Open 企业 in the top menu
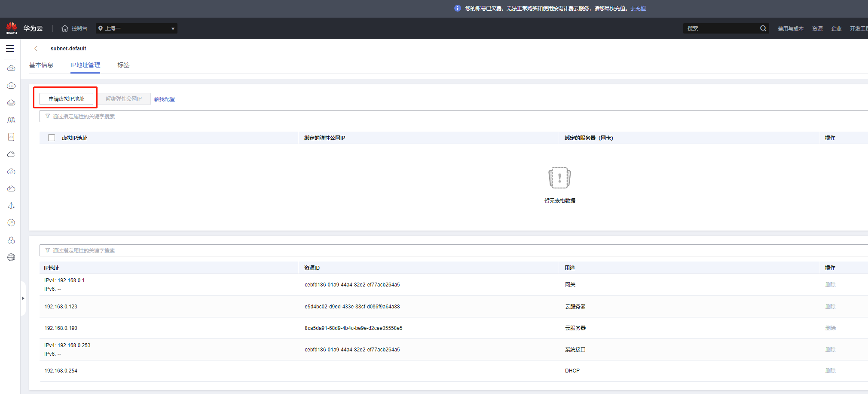This screenshot has height=394, width=868. [x=836, y=28]
